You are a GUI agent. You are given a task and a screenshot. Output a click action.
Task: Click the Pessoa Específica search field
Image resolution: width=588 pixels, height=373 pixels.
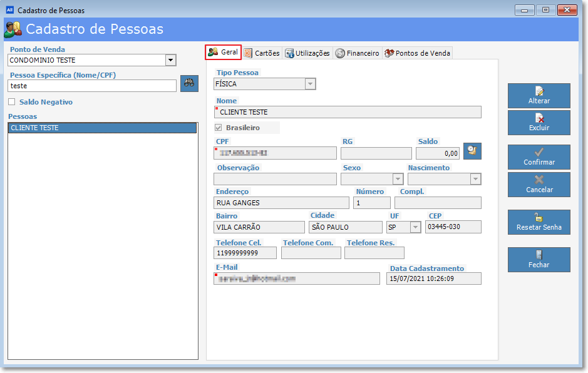(x=92, y=86)
